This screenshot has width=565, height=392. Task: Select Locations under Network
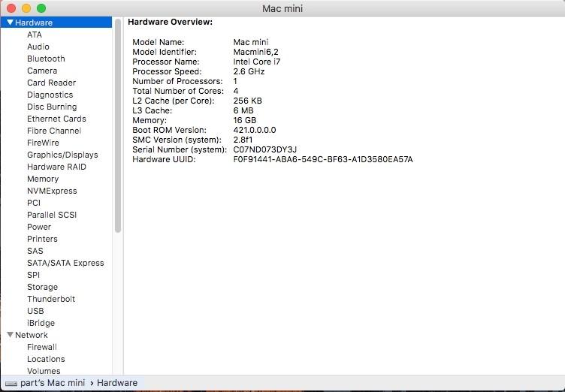click(46, 359)
